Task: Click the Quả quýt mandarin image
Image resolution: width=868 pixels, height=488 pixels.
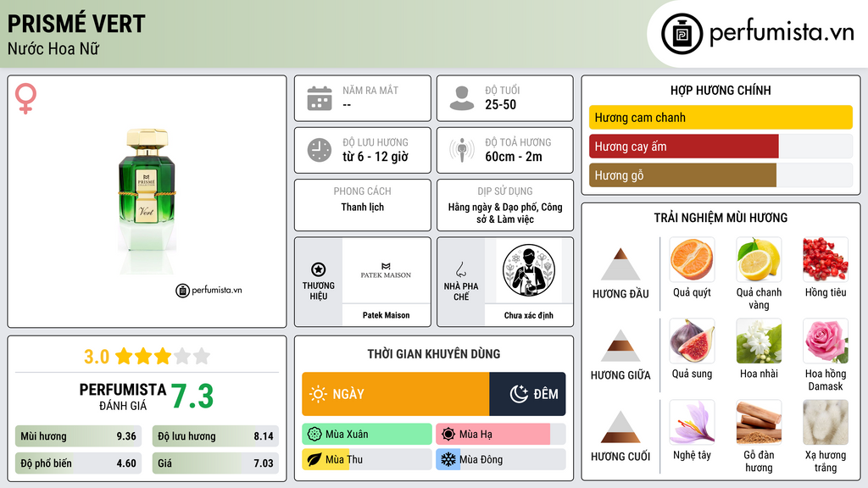Action: [692, 259]
